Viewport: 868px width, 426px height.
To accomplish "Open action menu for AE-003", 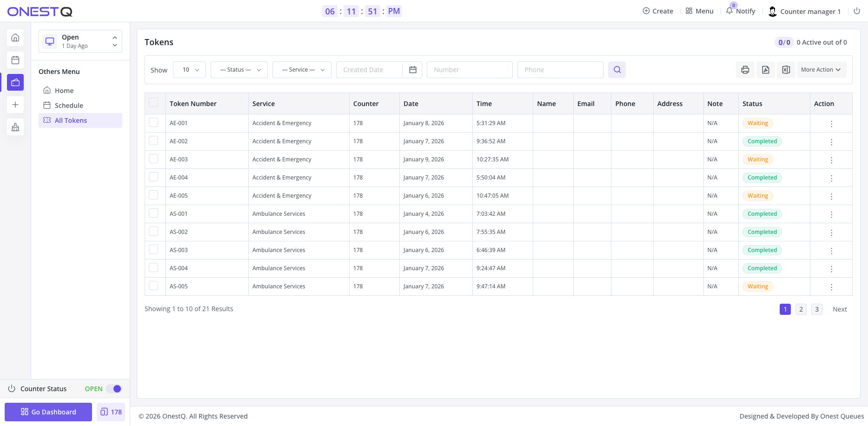I will pyautogui.click(x=831, y=160).
